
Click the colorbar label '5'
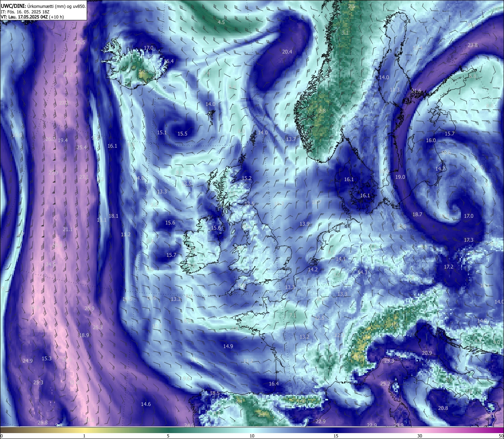pos(168,436)
